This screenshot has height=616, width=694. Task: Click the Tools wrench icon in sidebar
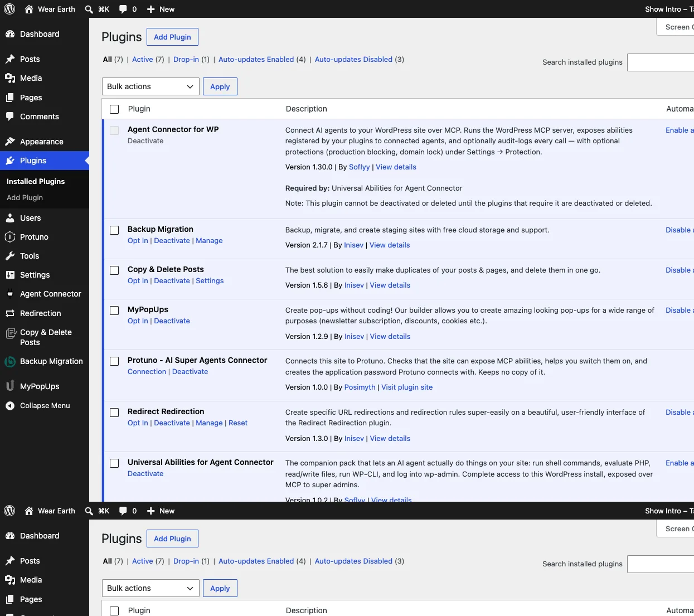[x=10, y=256]
